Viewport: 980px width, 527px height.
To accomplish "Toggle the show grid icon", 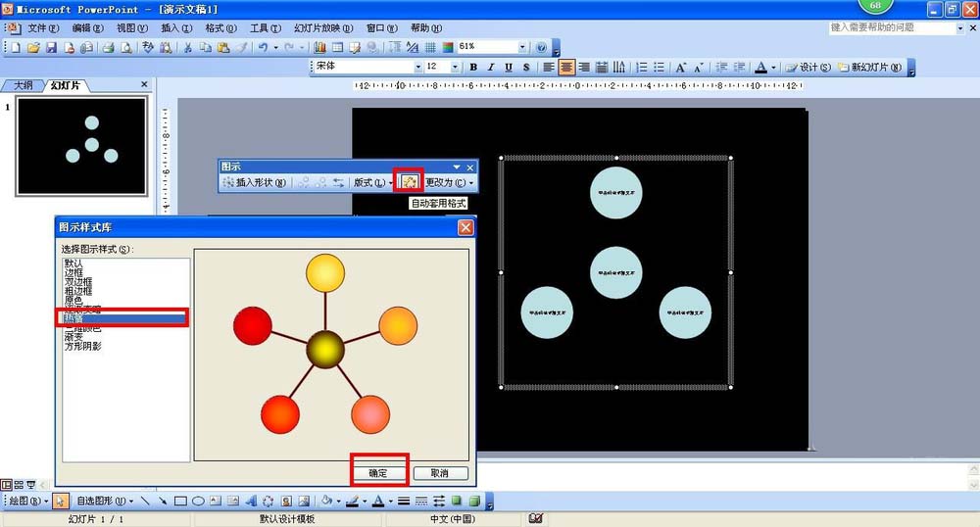I will point(430,47).
